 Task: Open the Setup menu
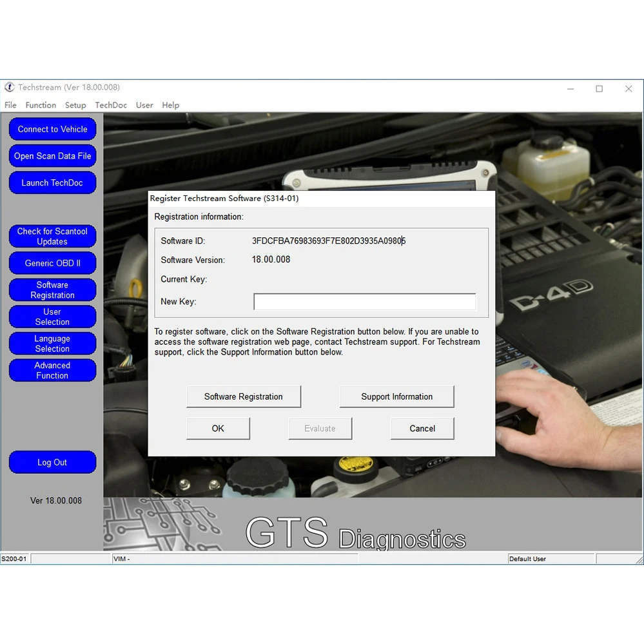pyautogui.click(x=75, y=105)
